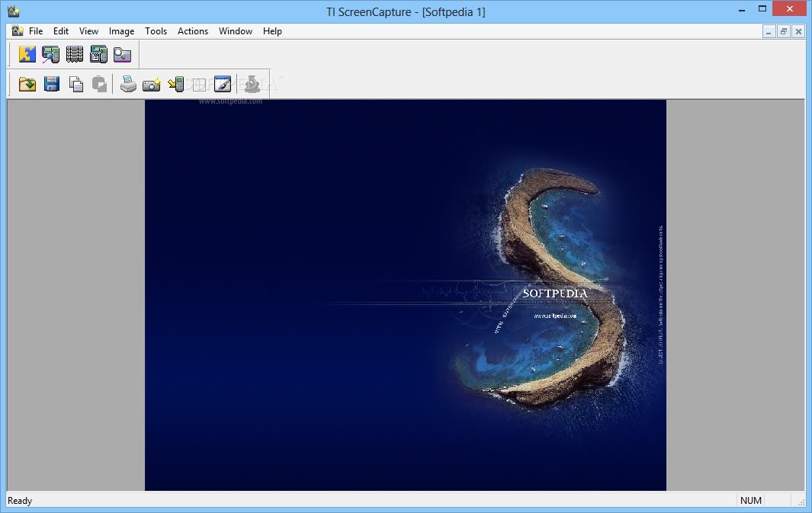
Task: Click the grayed-out stamp toolbar icon
Action: [x=252, y=84]
